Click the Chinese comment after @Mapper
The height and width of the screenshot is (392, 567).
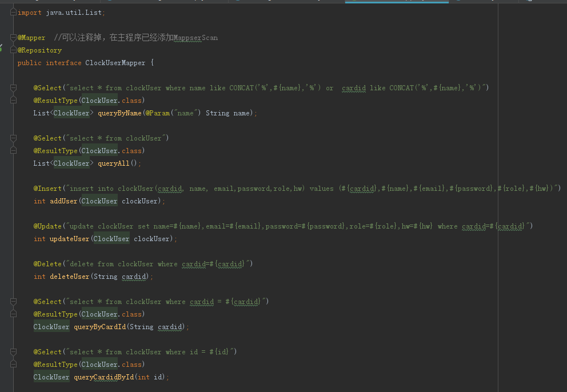tap(135, 38)
